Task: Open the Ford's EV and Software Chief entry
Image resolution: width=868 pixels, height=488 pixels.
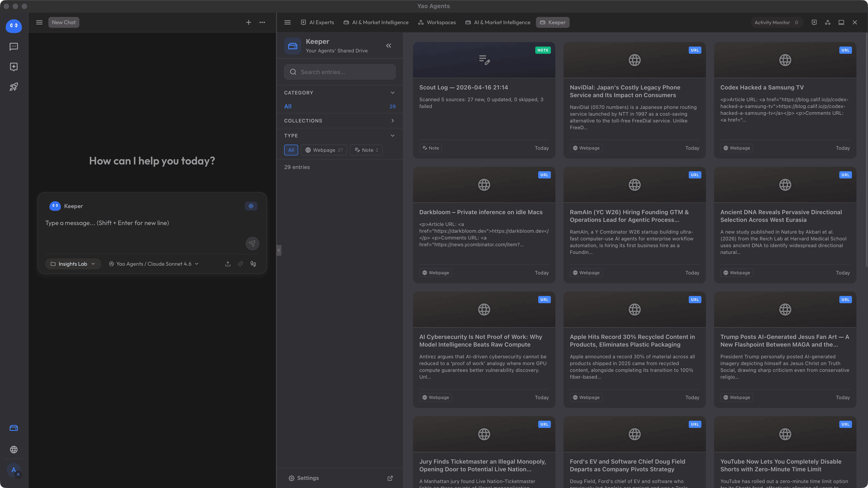Action: 634,452
